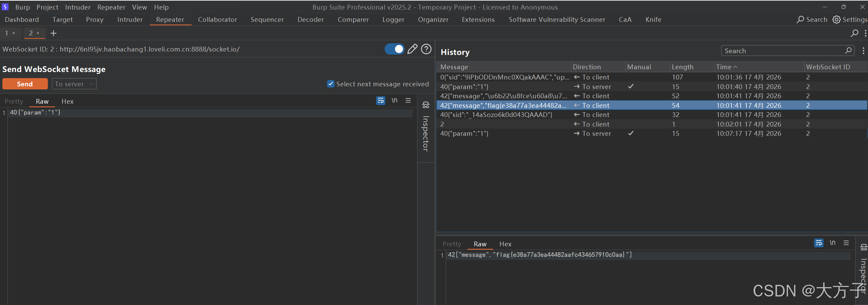Screen dimensions: 868x305
Task: Switch to the Collaborator tab
Action: click(217, 19)
